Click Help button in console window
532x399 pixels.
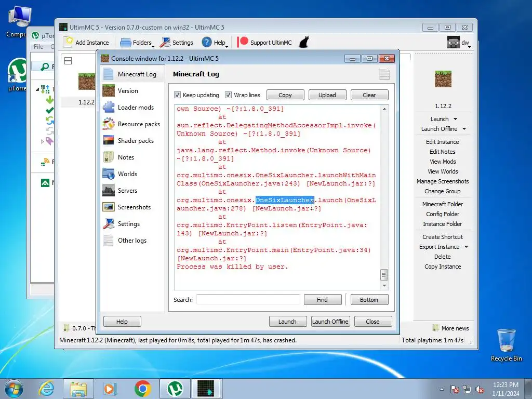click(122, 321)
